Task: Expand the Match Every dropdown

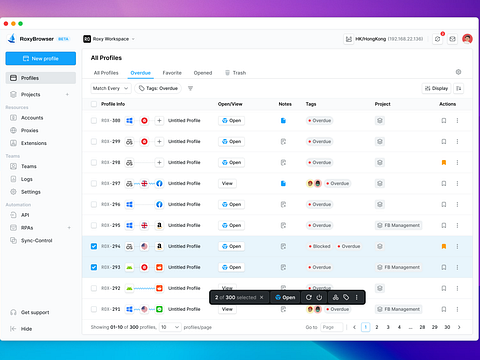Action: pos(110,88)
